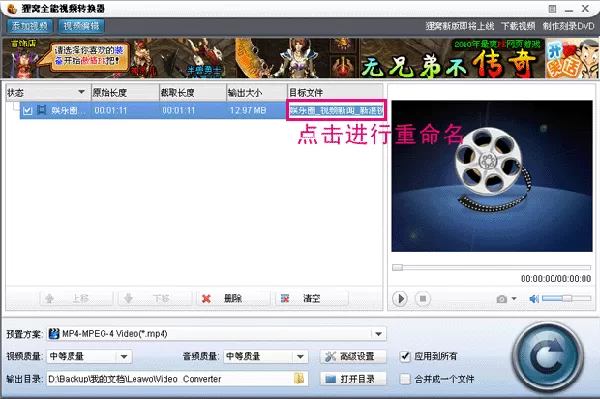
Task: Play the preview video
Action: (400, 298)
